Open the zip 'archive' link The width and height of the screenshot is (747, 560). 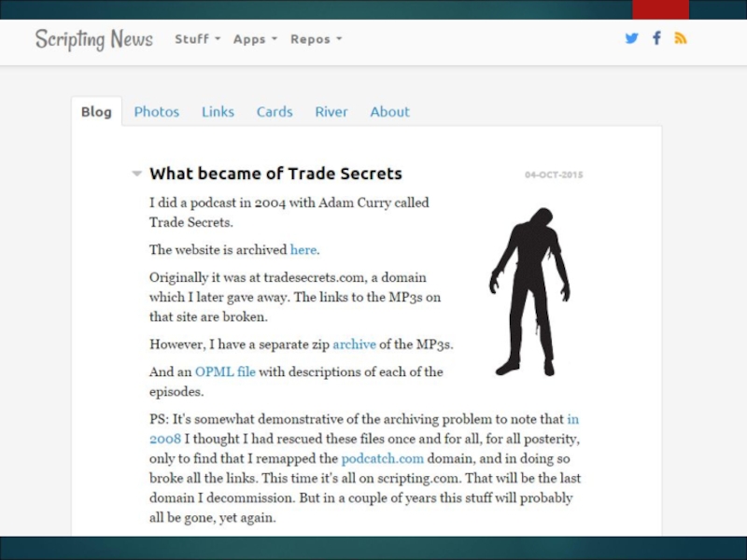tap(354, 344)
